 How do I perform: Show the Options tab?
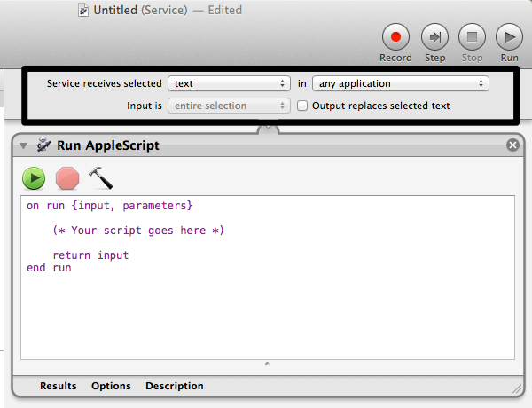point(111,386)
